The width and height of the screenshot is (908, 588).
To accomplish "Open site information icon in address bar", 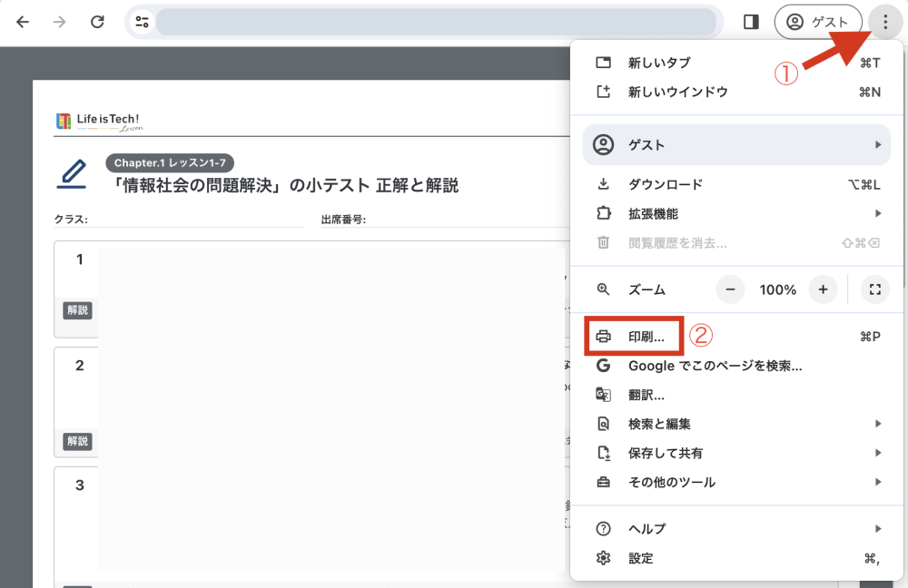I will pos(142,22).
